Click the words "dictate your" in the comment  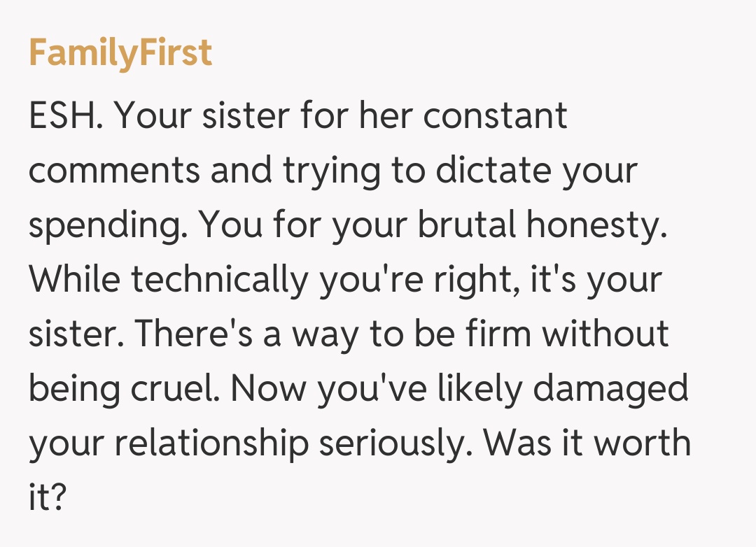pos(536,170)
